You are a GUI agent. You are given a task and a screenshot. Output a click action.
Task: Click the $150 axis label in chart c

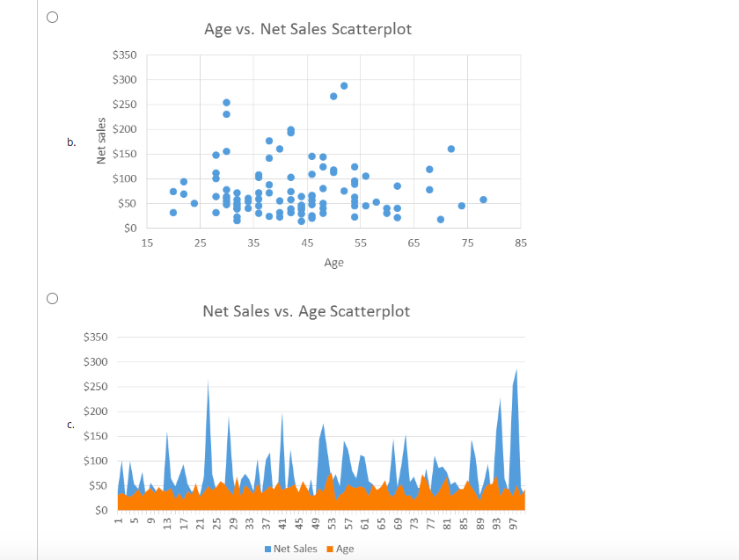(96, 436)
